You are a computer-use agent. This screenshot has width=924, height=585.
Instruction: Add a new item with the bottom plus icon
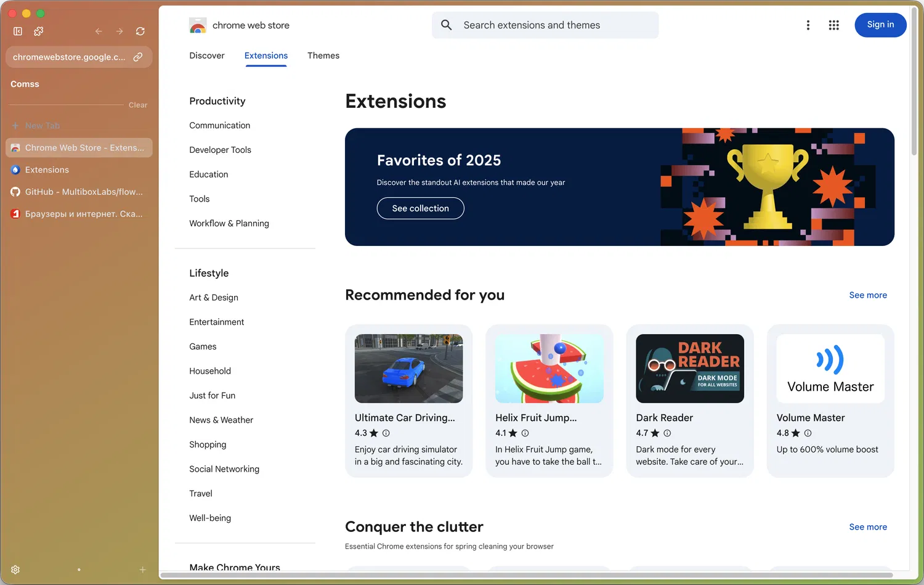click(142, 570)
